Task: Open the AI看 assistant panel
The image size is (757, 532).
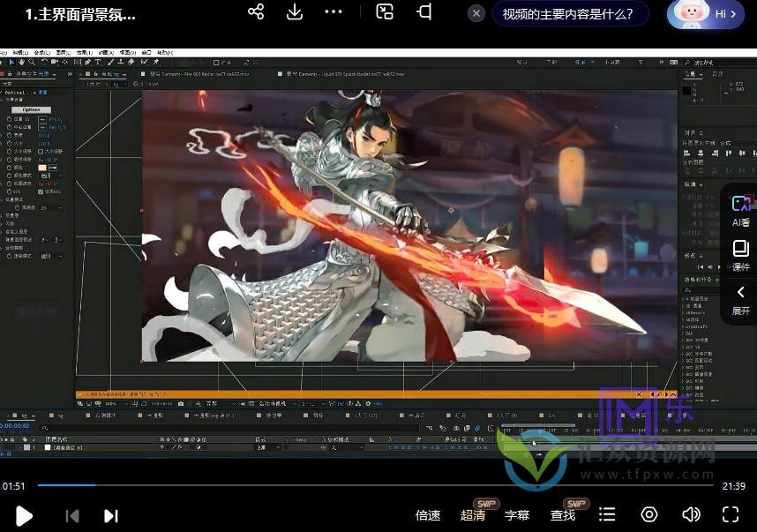Action: pos(740,210)
